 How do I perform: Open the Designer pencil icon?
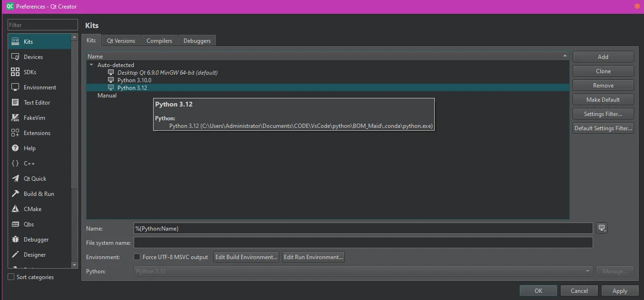15,254
